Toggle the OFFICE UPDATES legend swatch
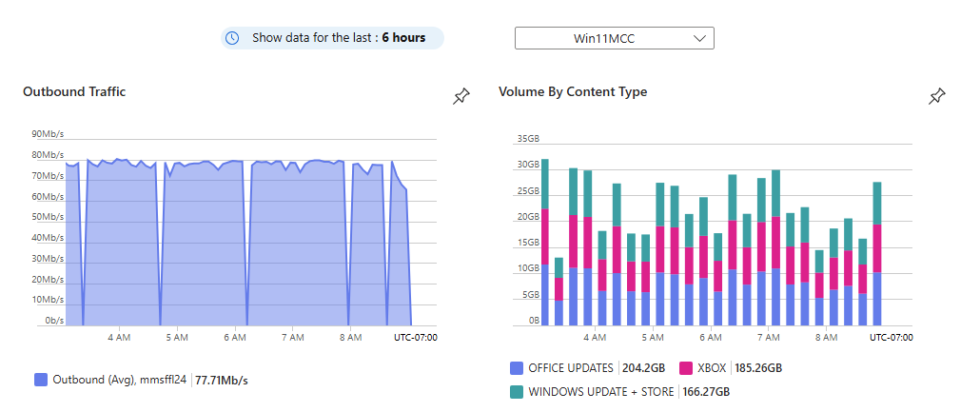 pos(517,367)
